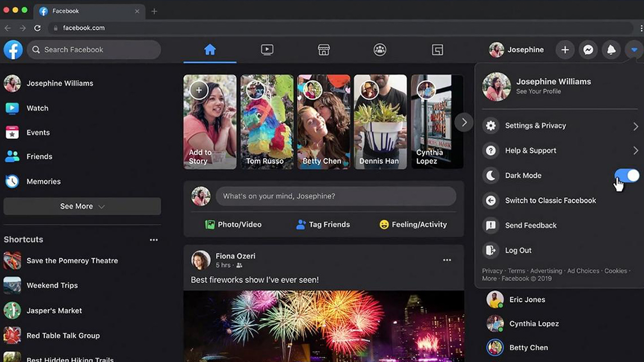Click the plus Create button
The height and width of the screenshot is (362, 644).
point(565,50)
